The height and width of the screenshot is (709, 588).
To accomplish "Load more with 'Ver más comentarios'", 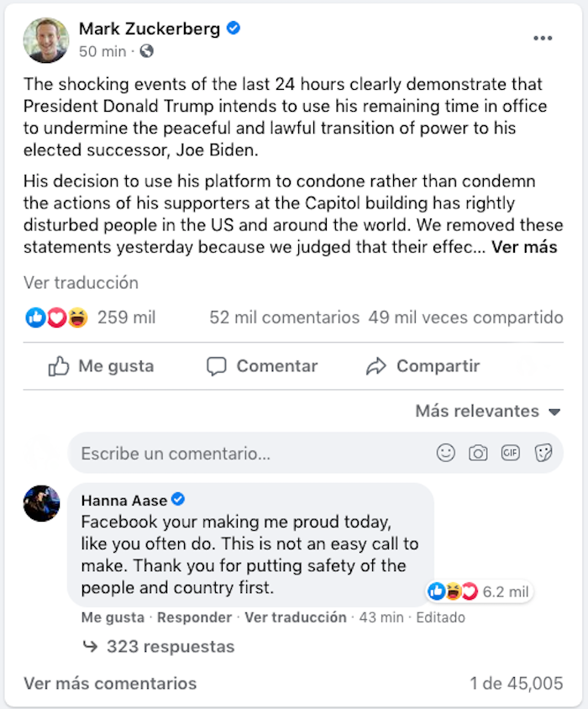I will pos(110,684).
